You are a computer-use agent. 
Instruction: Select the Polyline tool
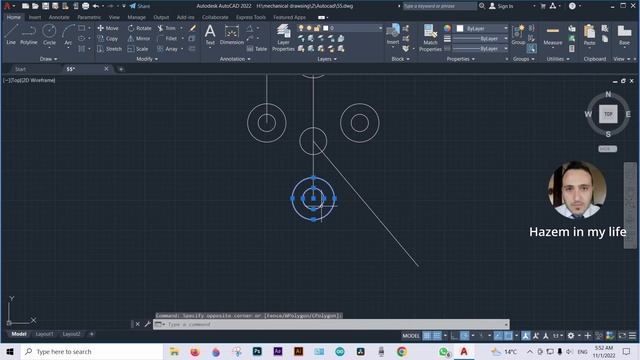click(29, 34)
